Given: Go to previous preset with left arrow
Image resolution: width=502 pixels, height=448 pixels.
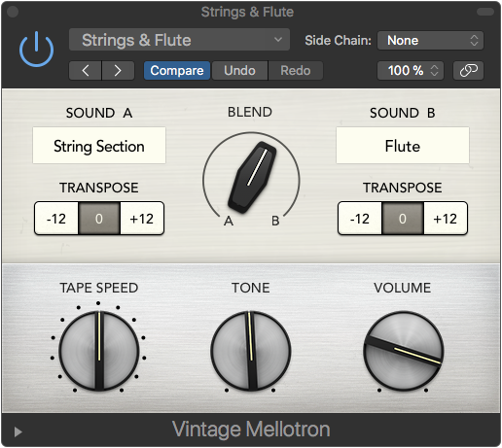Looking at the screenshot, I should click(x=86, y=70).
